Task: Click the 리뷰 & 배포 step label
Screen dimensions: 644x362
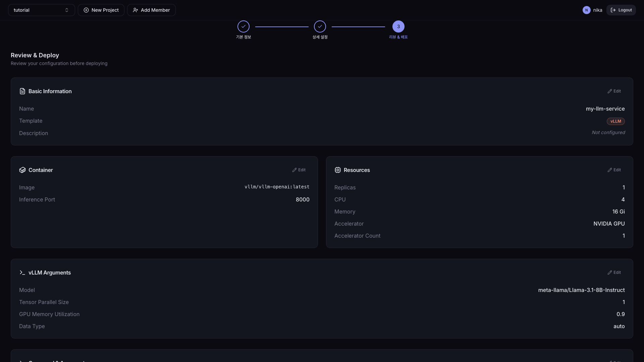Action: (398, 37)
